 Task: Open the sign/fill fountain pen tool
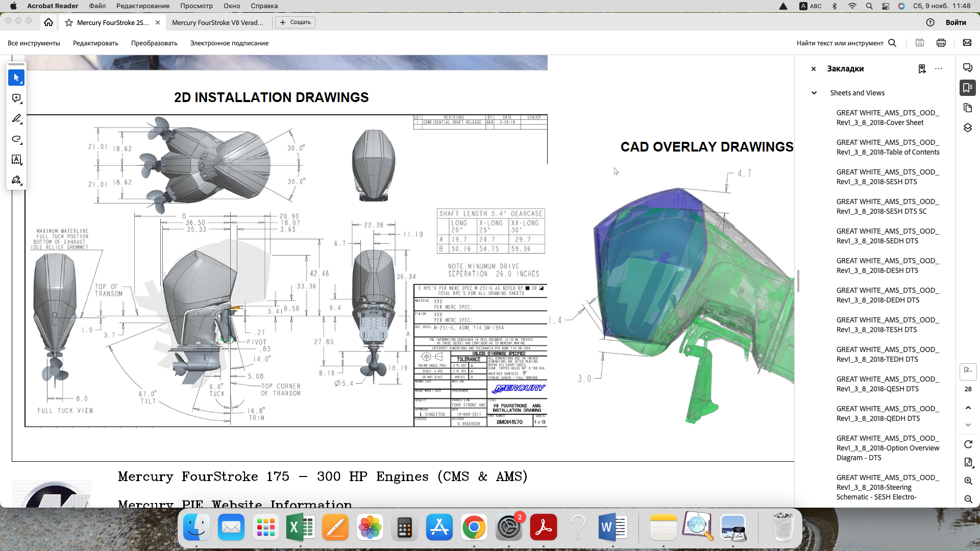tap(16, 180)
